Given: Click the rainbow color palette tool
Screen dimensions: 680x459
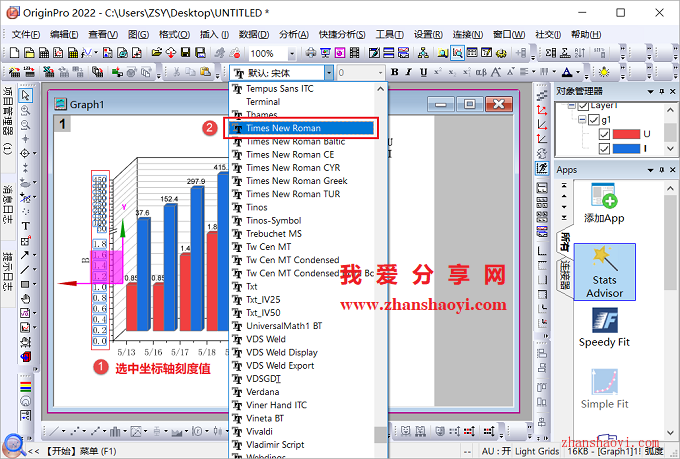Looking at the screenshot, I should click(26, 386).
